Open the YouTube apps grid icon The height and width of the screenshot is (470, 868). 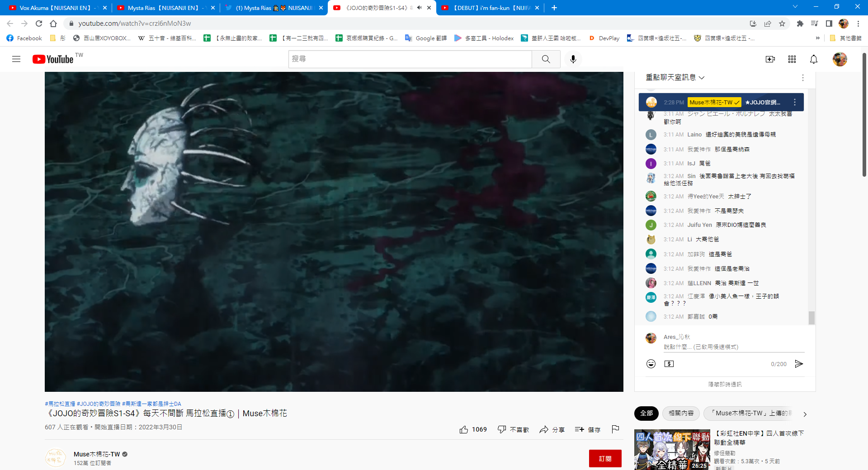point(792,59)
